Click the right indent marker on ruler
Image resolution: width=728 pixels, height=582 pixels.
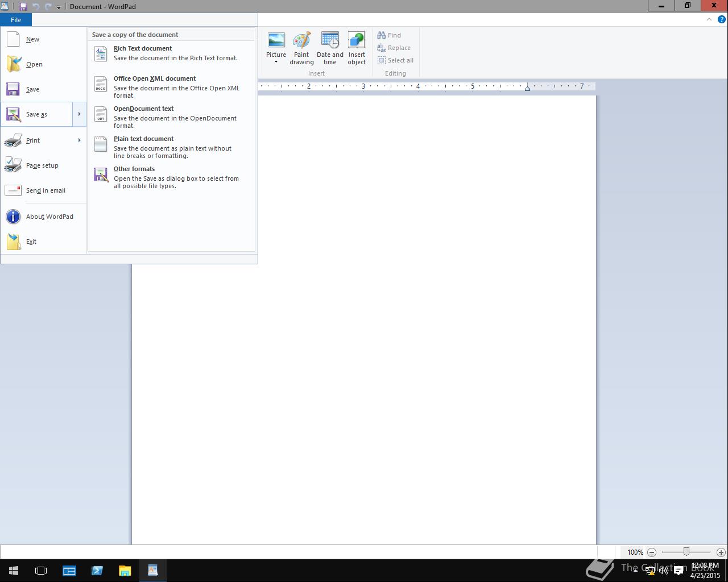click(528, 88)
